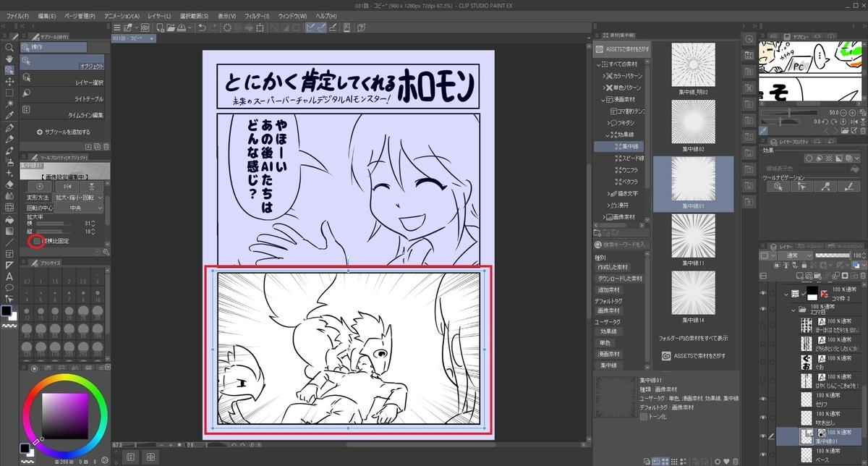868x466 pixels.
Task: Adjust the 横 scale slider
Action: (x=55, y=223)
